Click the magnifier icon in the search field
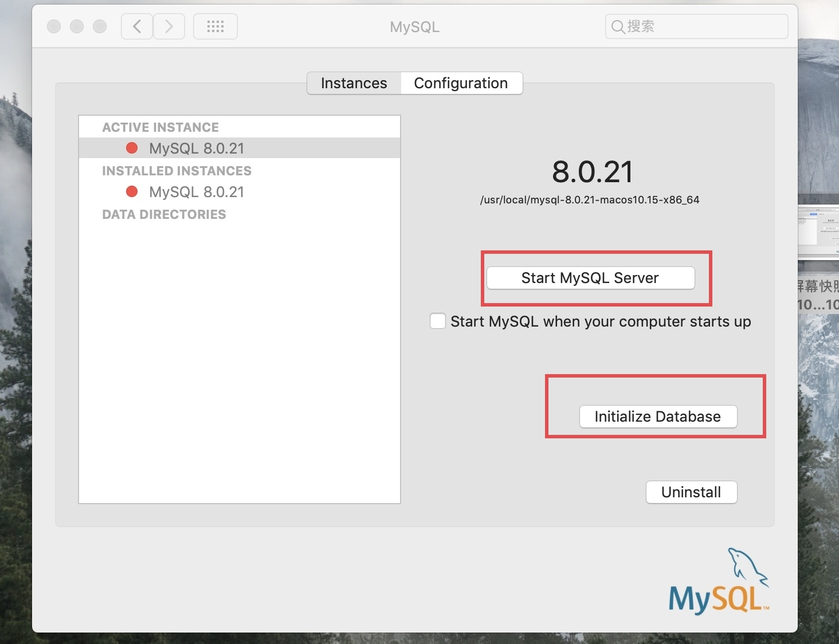 pyautogui.click(x=617, y=26)
